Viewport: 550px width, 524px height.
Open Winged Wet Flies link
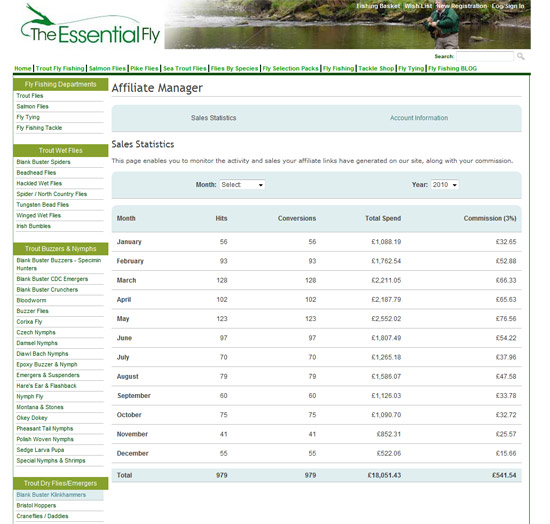[39, 215]
